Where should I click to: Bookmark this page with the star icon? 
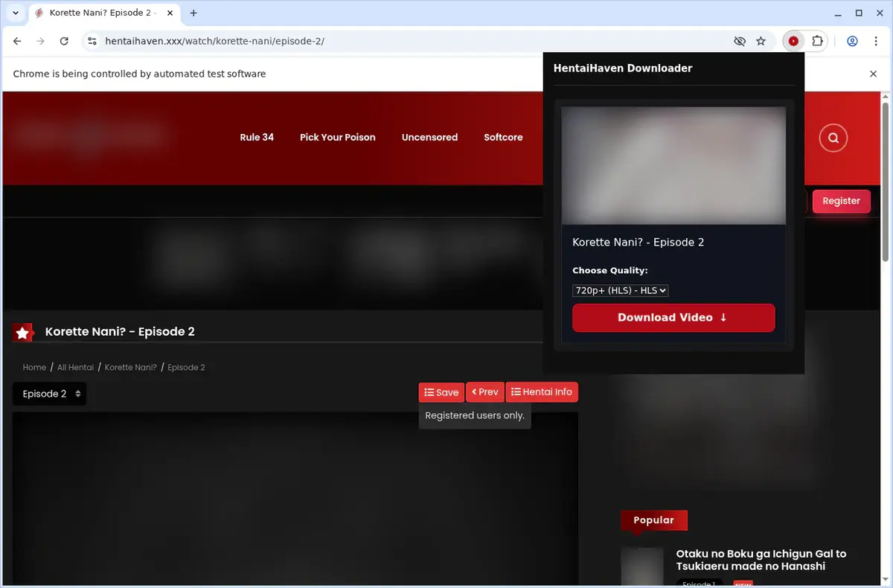click(761, 41)
